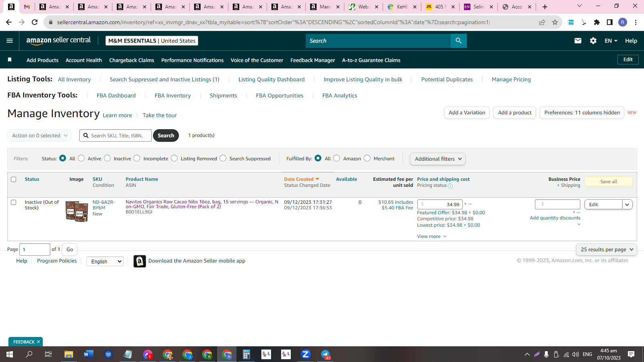644x362 pixels.
Task: Select the Search Suppressed radio button
Action: point(223,158)
